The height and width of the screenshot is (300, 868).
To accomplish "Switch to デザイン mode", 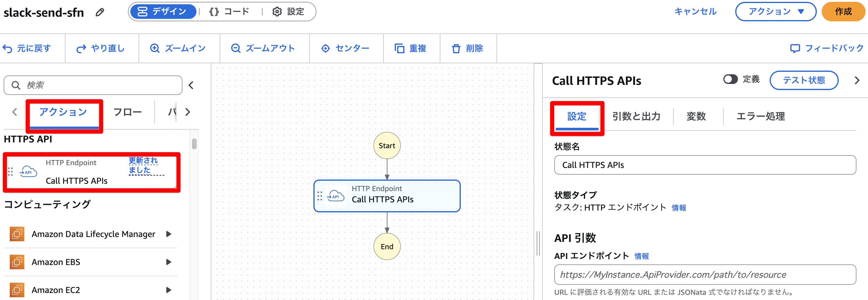I will coord(163,12).
